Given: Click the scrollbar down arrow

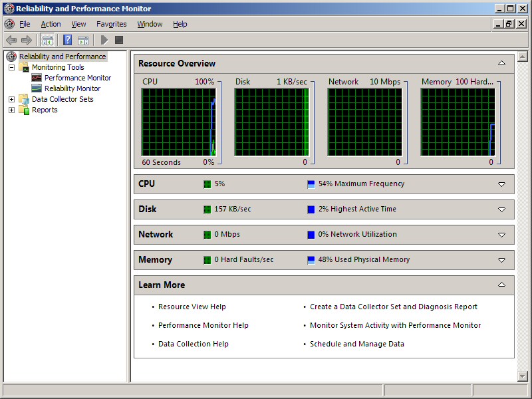Looking at the screenshot, I should pos(523,376).
